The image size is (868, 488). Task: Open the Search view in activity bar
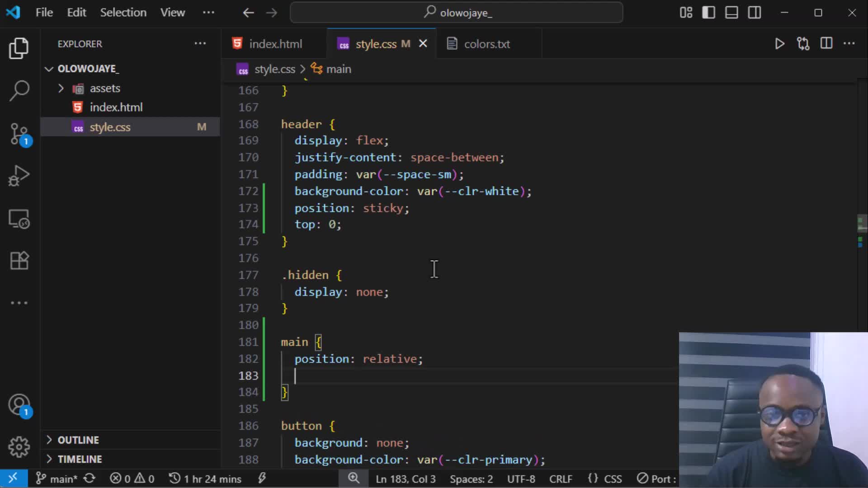pos(19,90)
